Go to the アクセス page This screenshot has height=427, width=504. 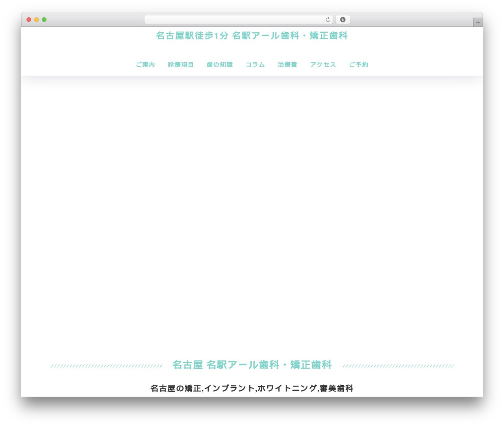tap(323, 65)
